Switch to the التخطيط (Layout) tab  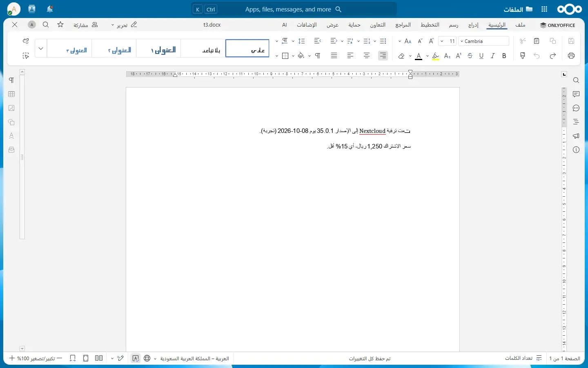pos(430,25)
